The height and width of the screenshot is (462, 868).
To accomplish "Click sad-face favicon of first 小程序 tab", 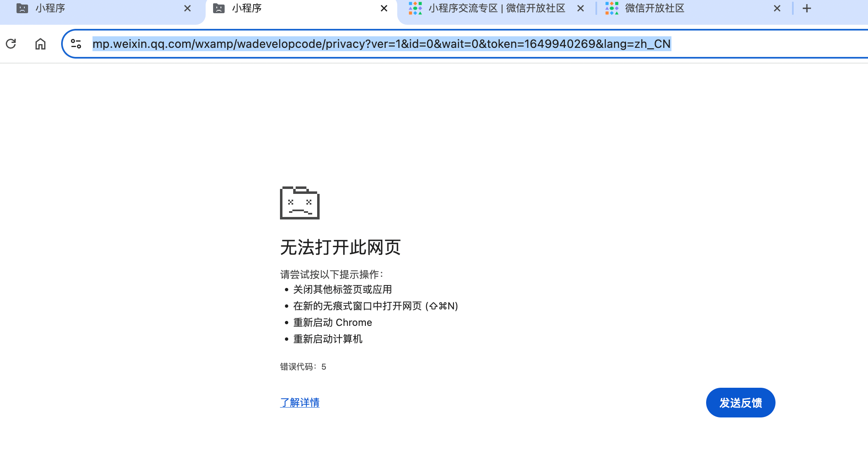I will (22, 8).
